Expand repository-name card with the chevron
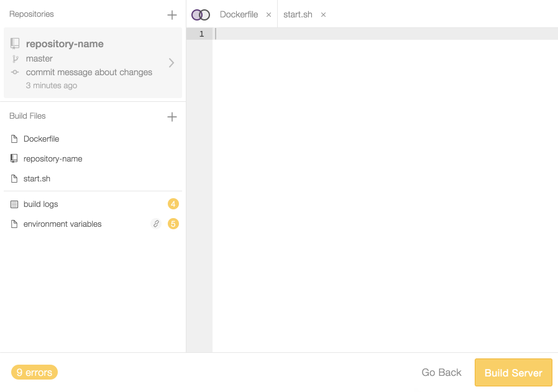 tap(172, 63)
